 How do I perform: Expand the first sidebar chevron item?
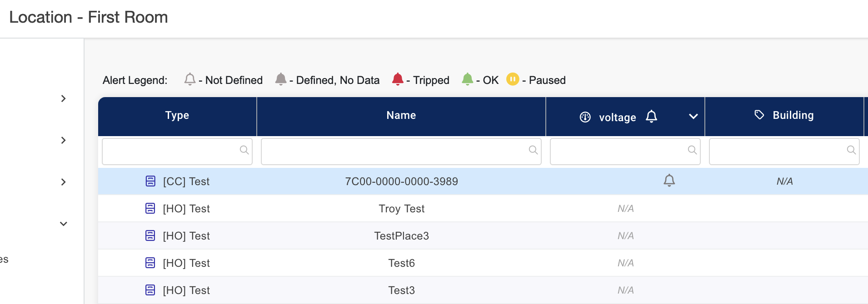[x=64, y=98]
